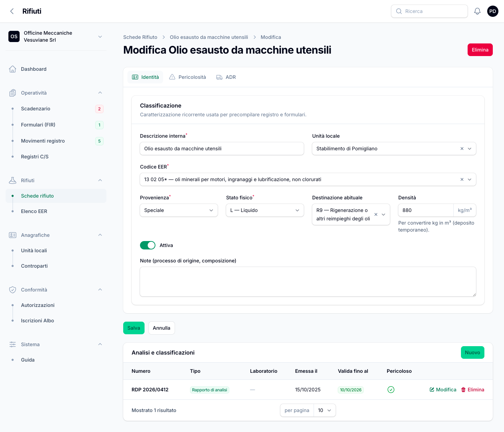This screenshot has width=504, height=432.
Task: Click the Sistema sliders icon
Action: (x=13, y=344)
